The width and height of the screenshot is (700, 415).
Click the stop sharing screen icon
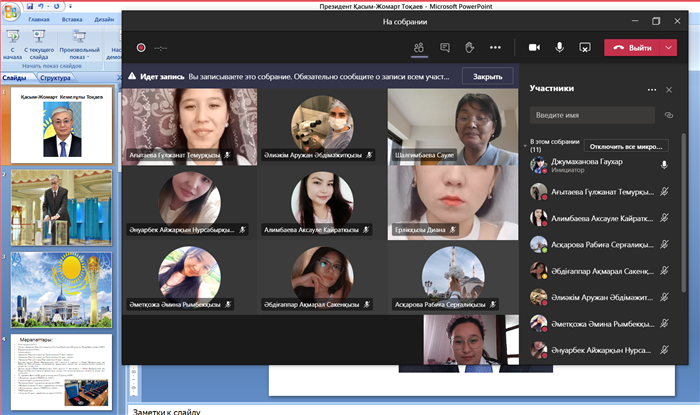coord(585,47)
